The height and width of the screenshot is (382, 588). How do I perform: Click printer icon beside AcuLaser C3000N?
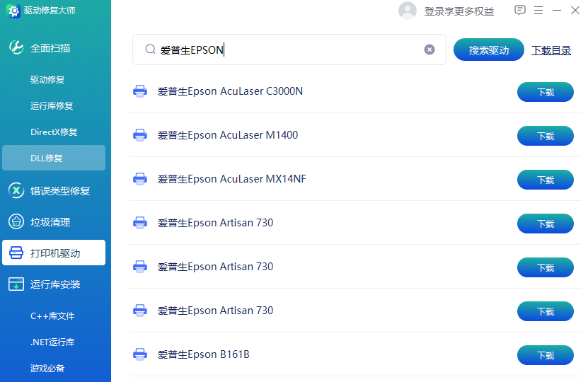(x=140, y=91)
